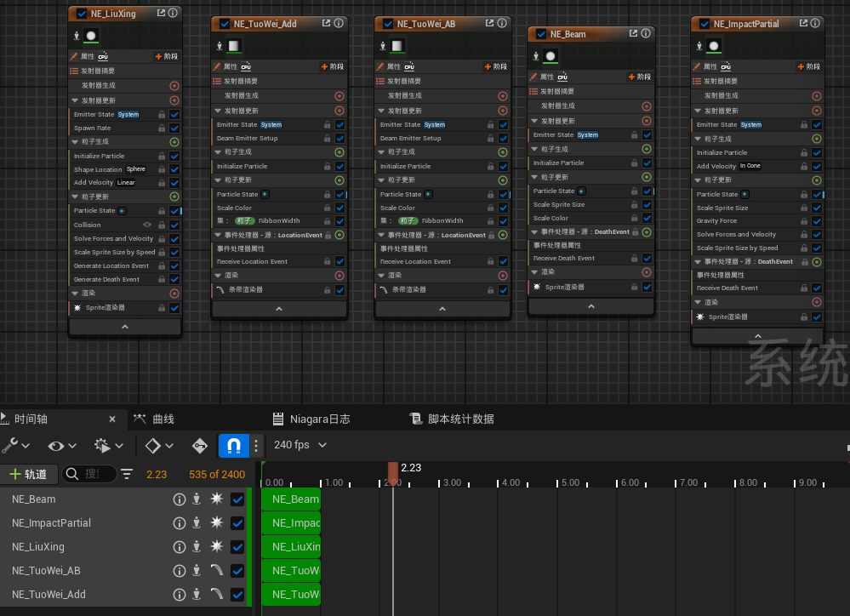
Task: Collapse NE_LiuXing node with bottom arrow
Action: coord(125,327)
